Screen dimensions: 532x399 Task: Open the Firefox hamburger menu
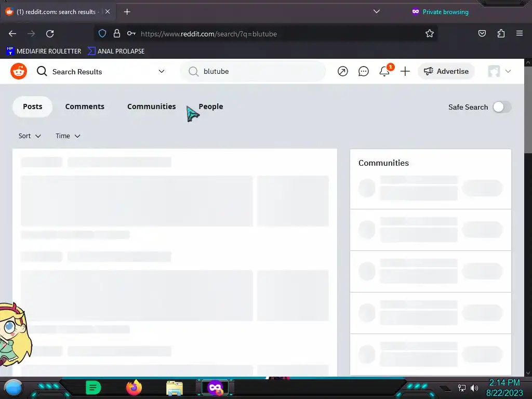tap(520, 33)
